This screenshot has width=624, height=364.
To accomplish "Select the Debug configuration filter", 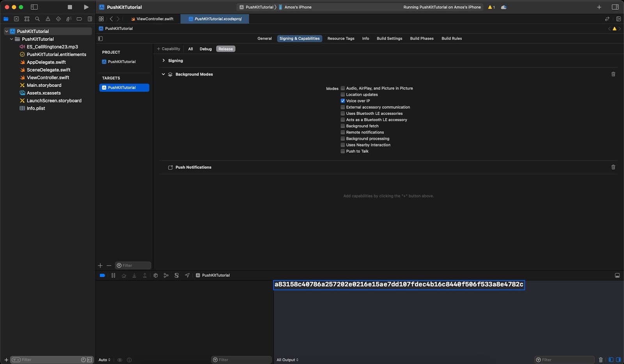I will (206, 49).
